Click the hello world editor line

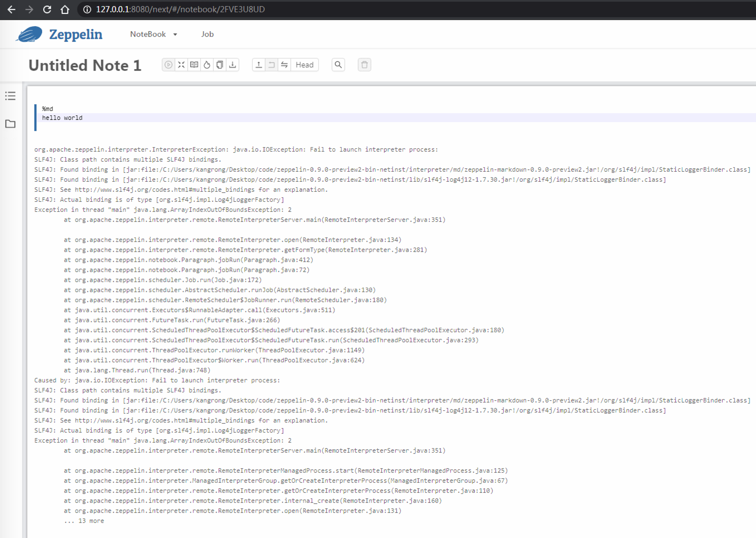62,118
